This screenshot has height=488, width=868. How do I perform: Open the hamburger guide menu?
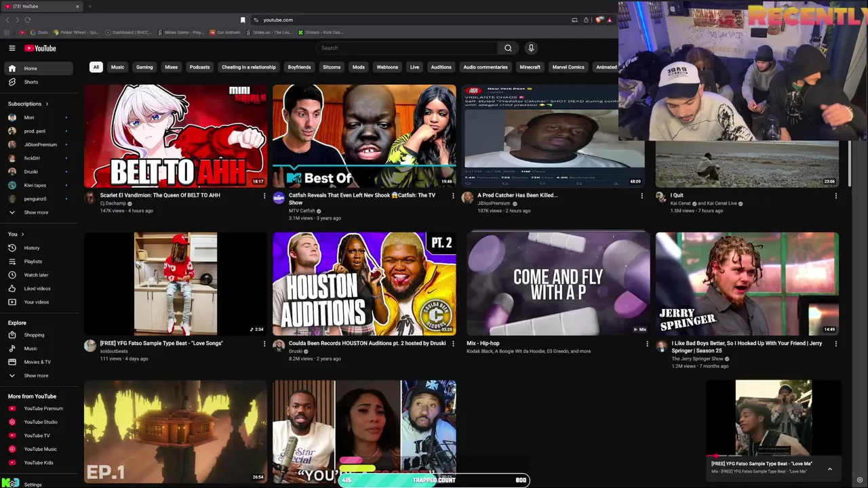[x=12, y=48]
